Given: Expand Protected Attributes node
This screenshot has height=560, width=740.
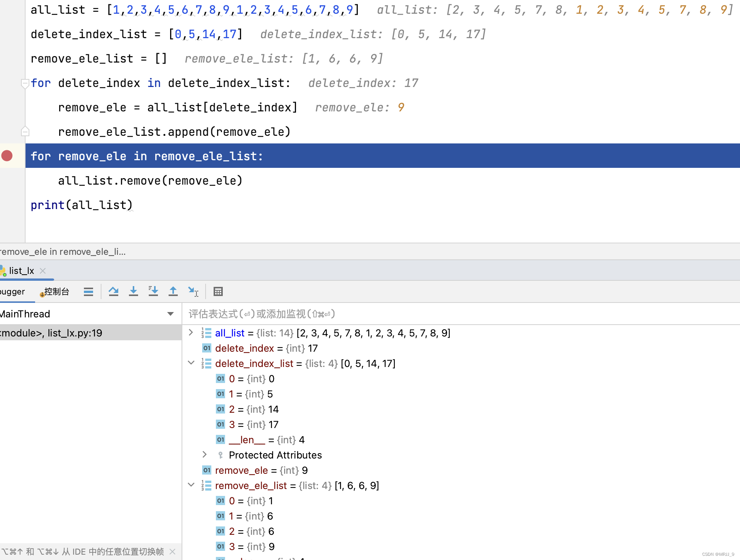Looking at the screenshot, I should coord(205,455).
